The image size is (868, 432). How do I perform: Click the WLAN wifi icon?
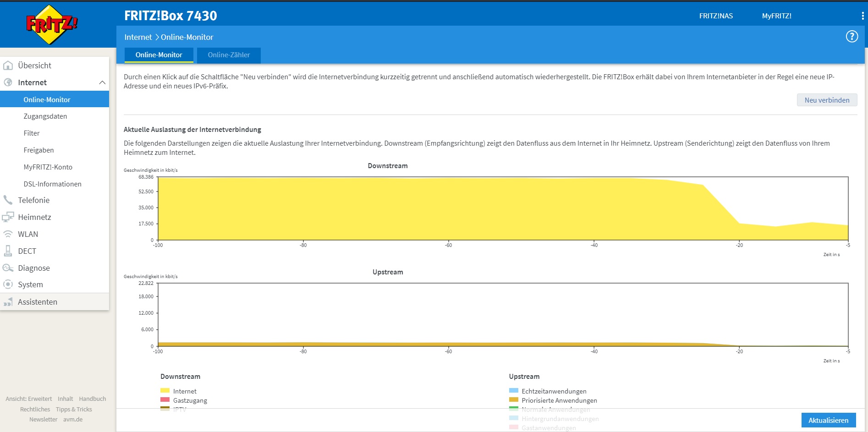(8, 234)
